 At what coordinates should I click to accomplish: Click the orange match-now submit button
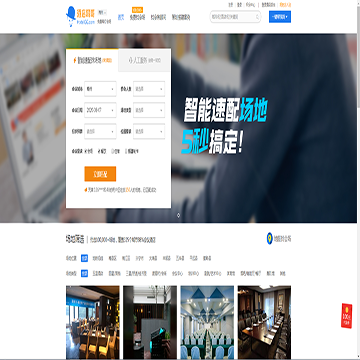tap(100, 174)
